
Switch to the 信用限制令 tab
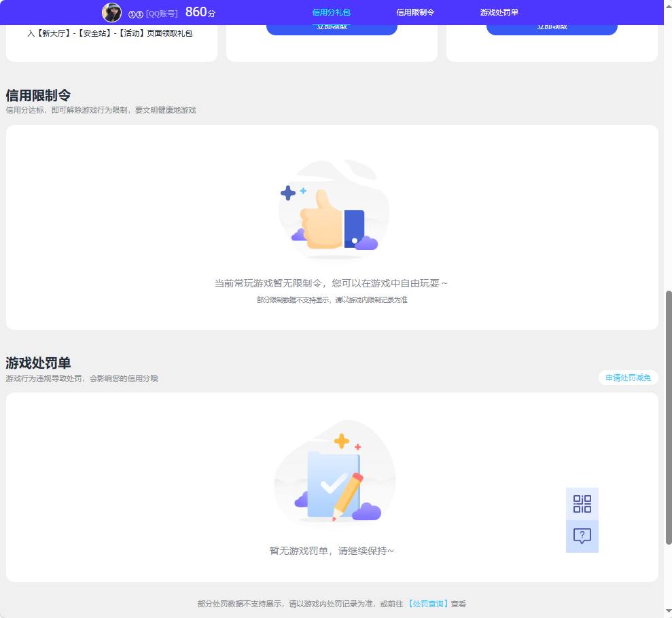415,12
